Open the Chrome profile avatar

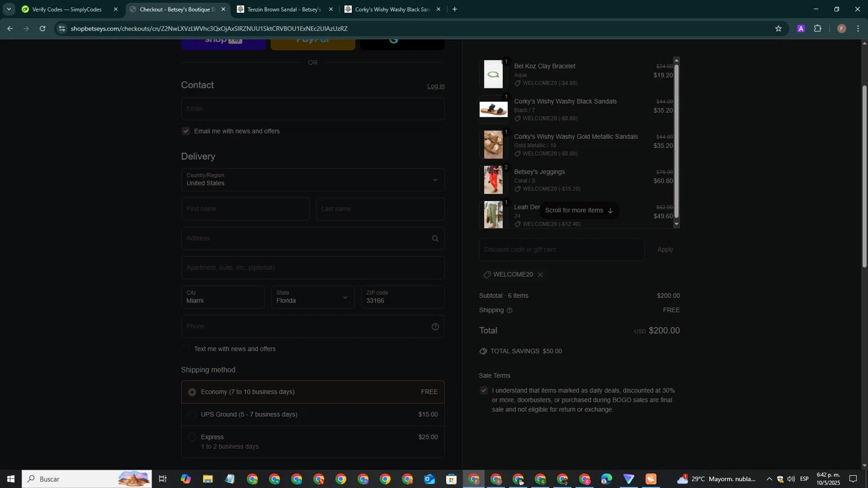tap(841, 28)
